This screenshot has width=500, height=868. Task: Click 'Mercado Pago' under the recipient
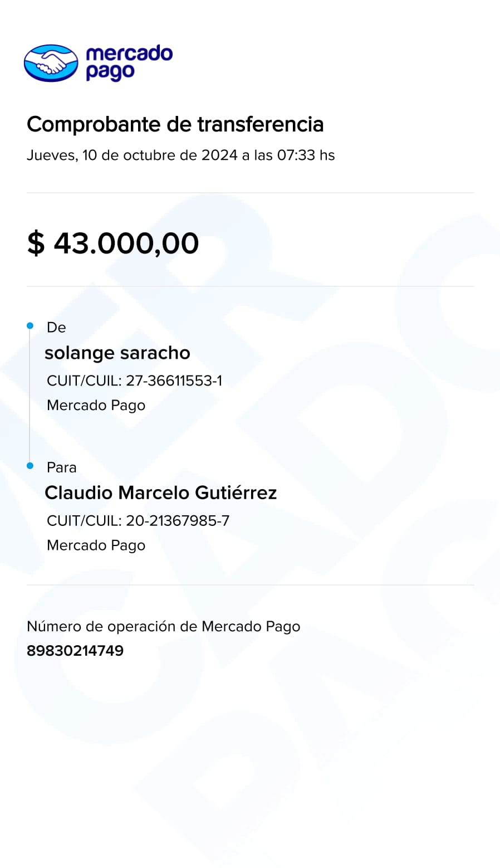tap(96, 545)
